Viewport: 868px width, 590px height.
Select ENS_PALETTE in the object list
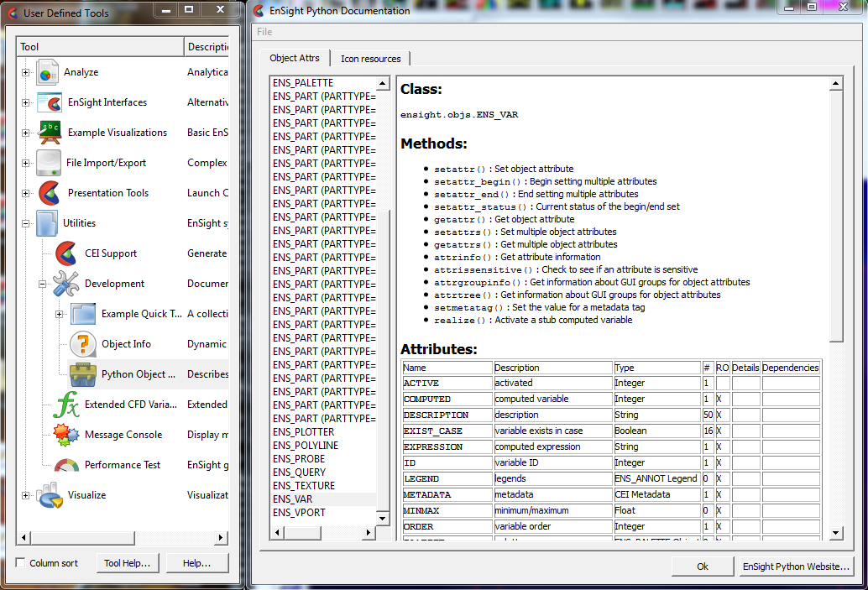[x=324, y=83]
